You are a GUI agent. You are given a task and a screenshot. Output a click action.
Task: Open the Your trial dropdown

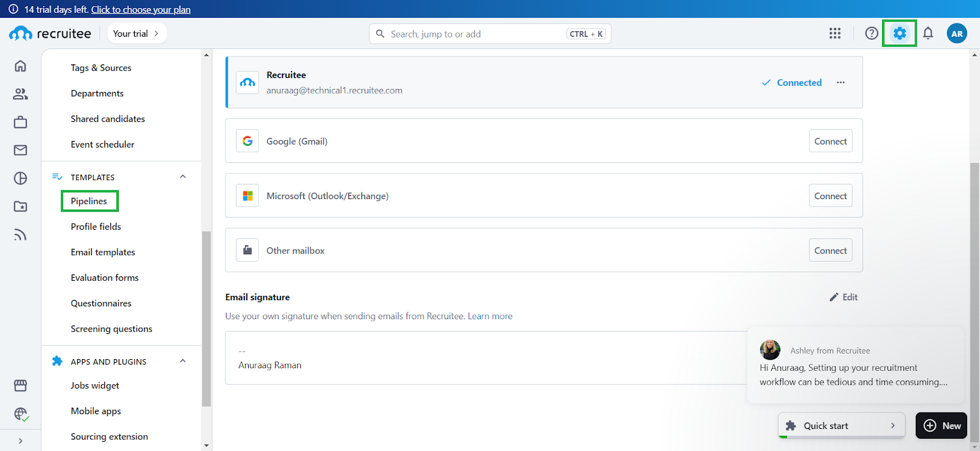137,34
